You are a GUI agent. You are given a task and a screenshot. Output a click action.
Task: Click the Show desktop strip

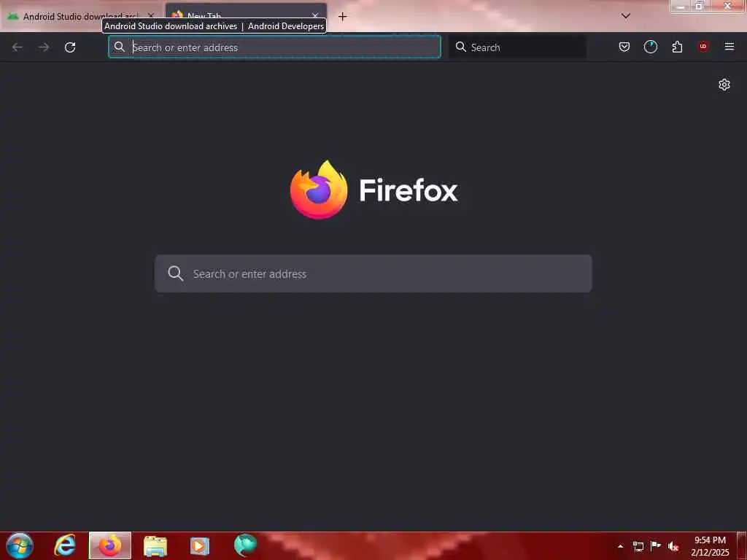tap(742, 545)
